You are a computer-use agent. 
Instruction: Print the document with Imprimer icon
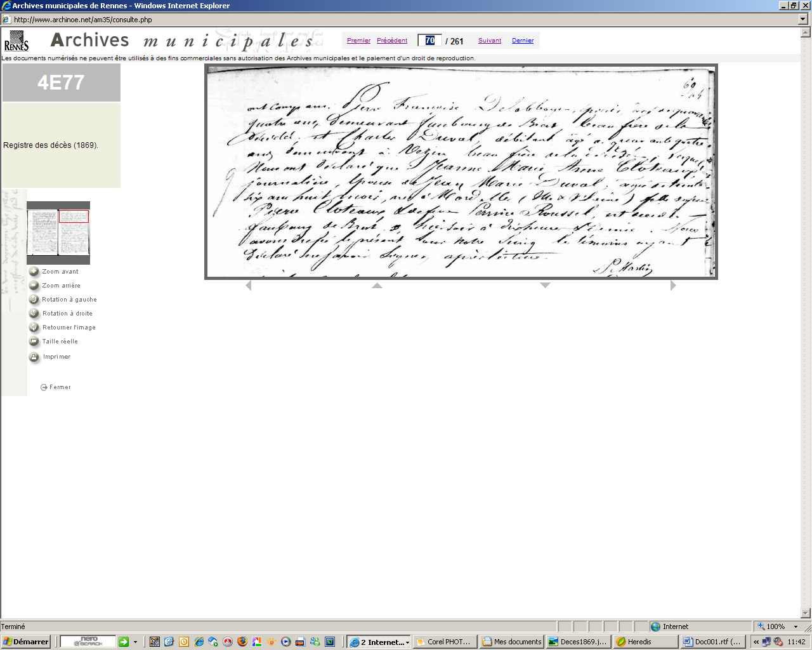(34, 357)
